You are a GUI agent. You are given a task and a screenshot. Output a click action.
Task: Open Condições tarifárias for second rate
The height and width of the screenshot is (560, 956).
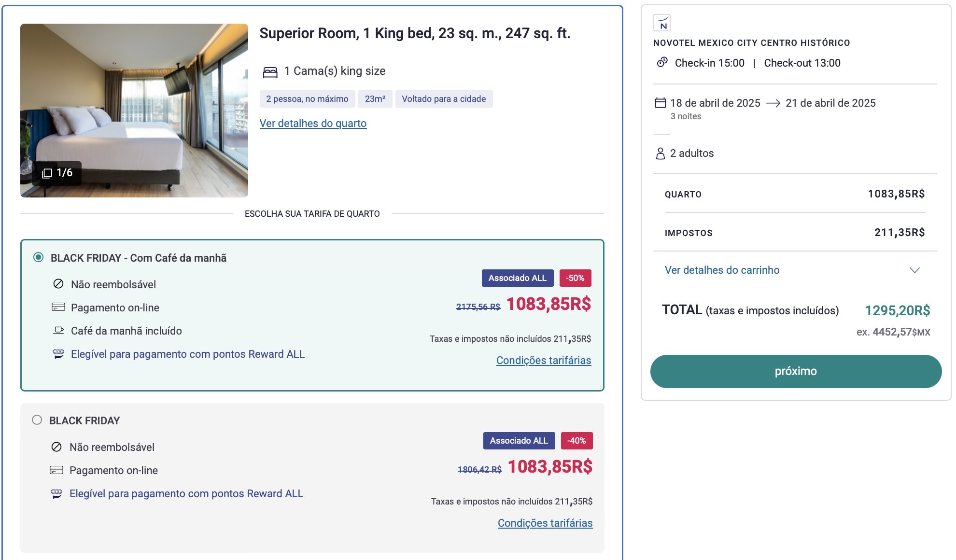pos(545,523)
